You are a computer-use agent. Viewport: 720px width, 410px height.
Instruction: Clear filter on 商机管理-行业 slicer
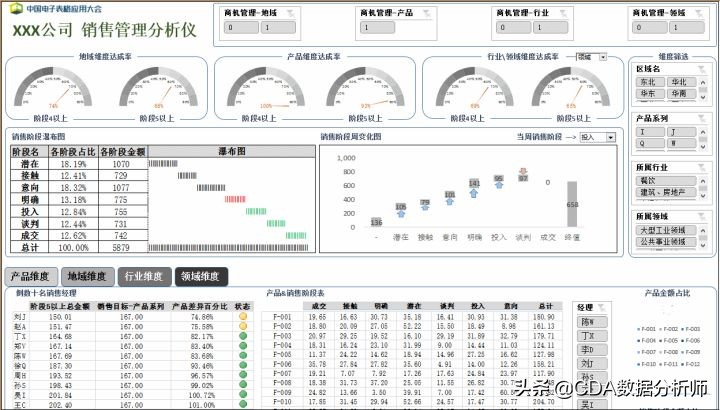pyautogui.click(x=563, y=14)
